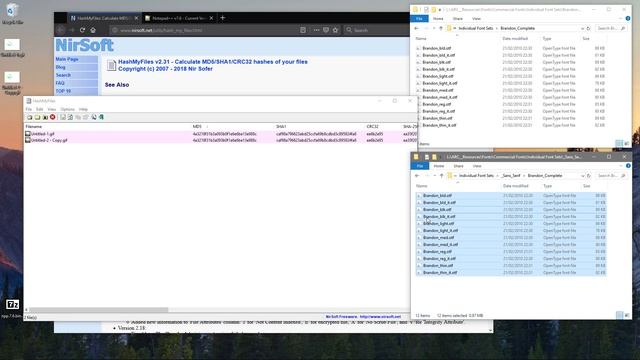Screen dimensions: 640x360
Task: Click the Add Files icon in HashMyFiles toolbar
Action: 29,117
